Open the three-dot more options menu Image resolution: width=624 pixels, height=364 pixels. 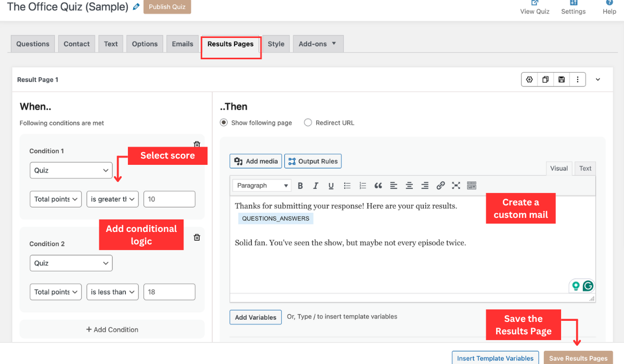[578, 80]
